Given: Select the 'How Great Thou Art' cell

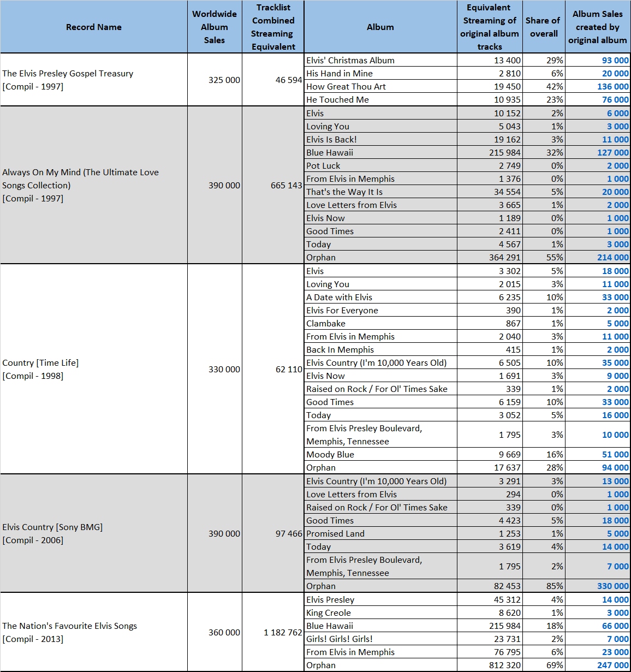Looking at the screenshot, I should pyautogui.click(x=380, y=86).
